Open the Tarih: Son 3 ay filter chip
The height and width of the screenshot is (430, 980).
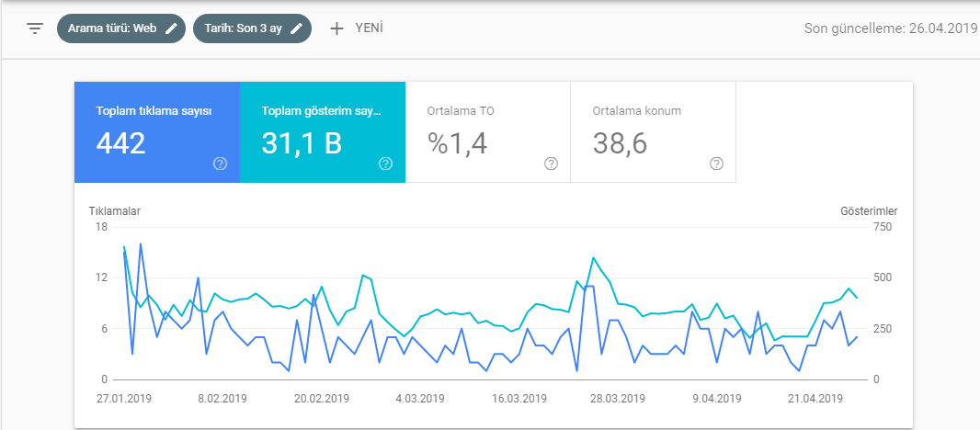(252, 28)
